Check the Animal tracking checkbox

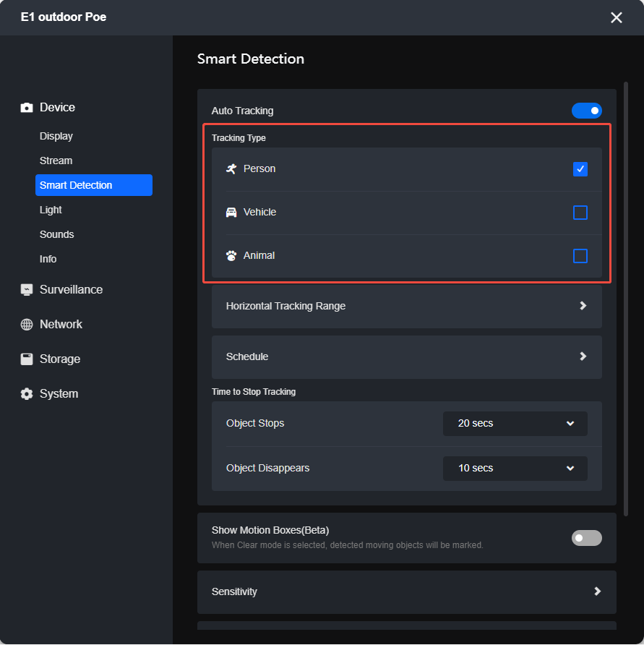click(580, 256)
